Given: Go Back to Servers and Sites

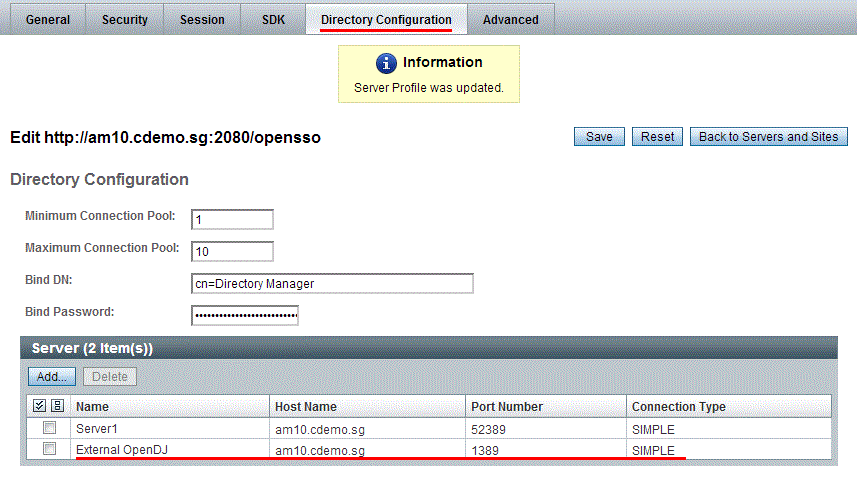Looking at the screenshot, I should 768,137.
